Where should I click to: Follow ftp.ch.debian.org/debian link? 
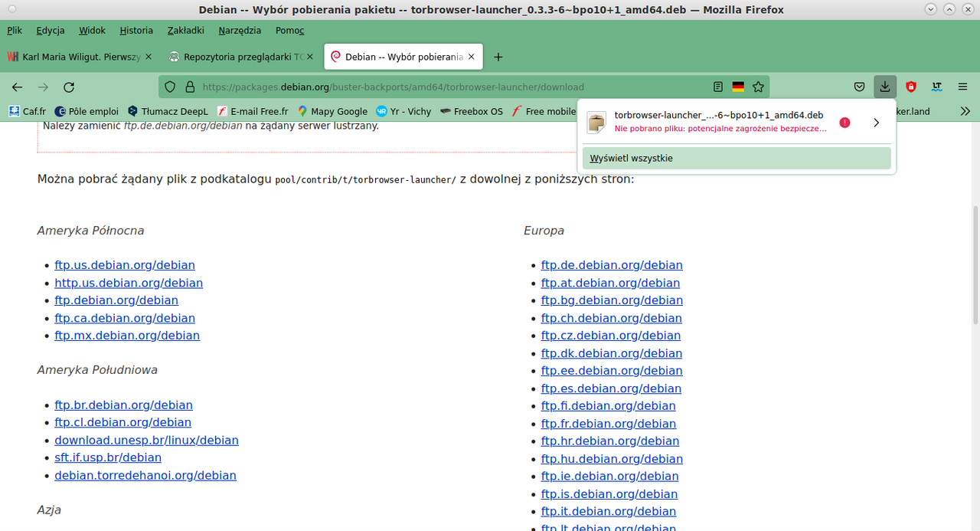click(x=611, y=318)
